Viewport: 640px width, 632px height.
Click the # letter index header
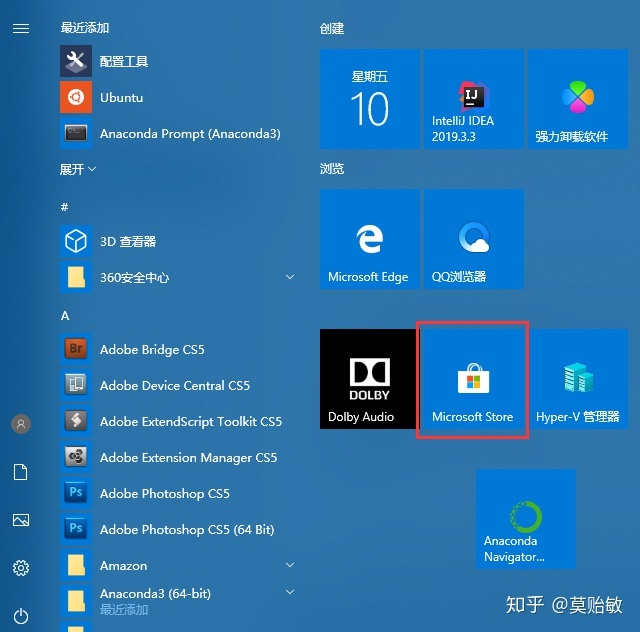click(x=64, y=207)
